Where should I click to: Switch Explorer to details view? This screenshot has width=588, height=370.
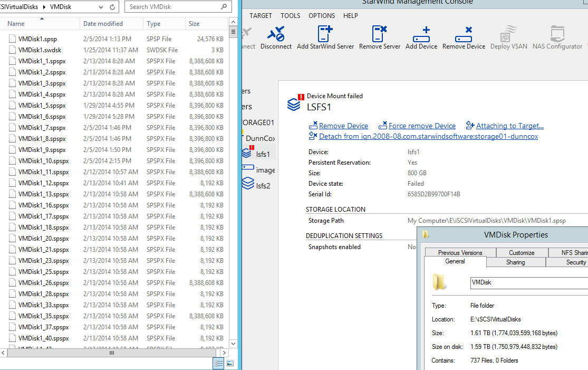tap(218, 363)
